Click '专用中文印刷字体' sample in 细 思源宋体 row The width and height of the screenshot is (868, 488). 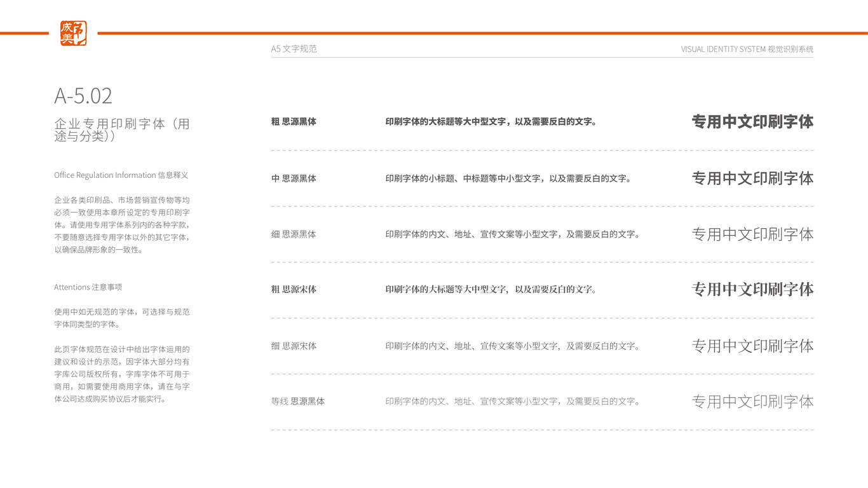pyautogui.click(x=752, y=346)
